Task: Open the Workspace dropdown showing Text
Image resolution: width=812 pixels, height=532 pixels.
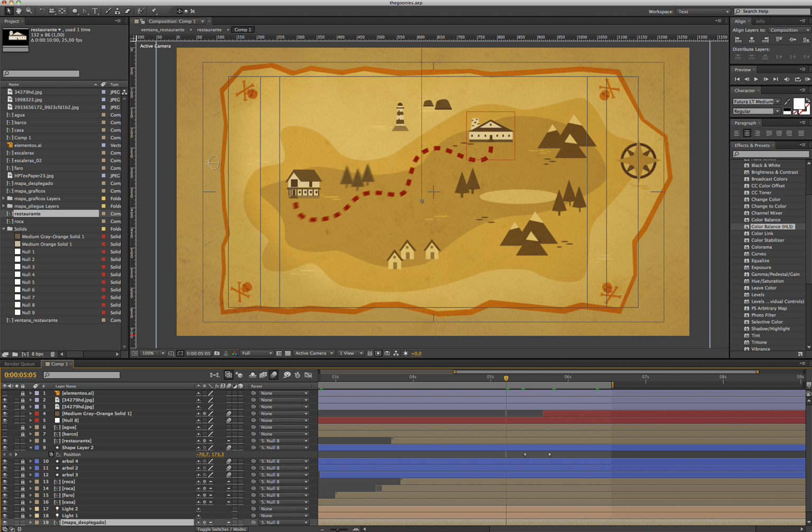Action: (x=704, y=12)
